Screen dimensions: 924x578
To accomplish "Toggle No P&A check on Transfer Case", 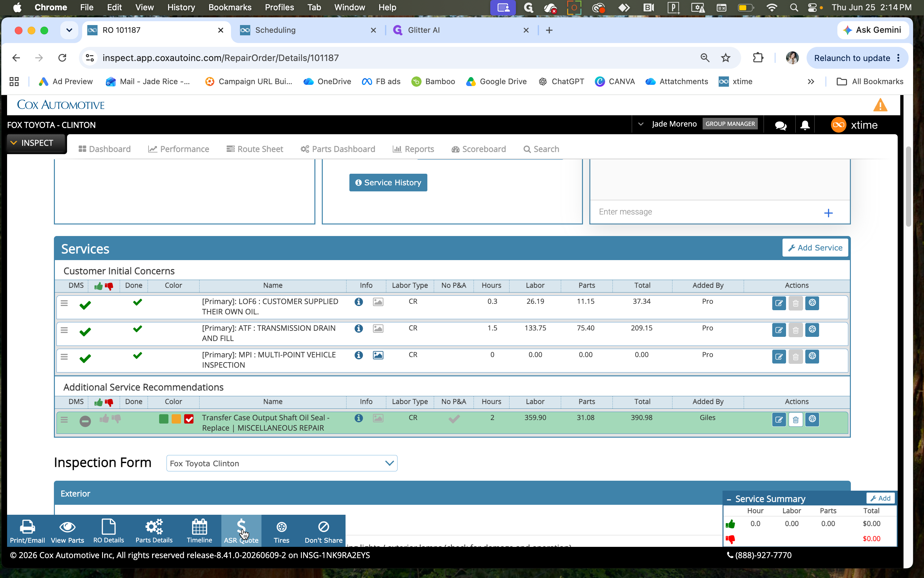I will [x=454, y=419].
